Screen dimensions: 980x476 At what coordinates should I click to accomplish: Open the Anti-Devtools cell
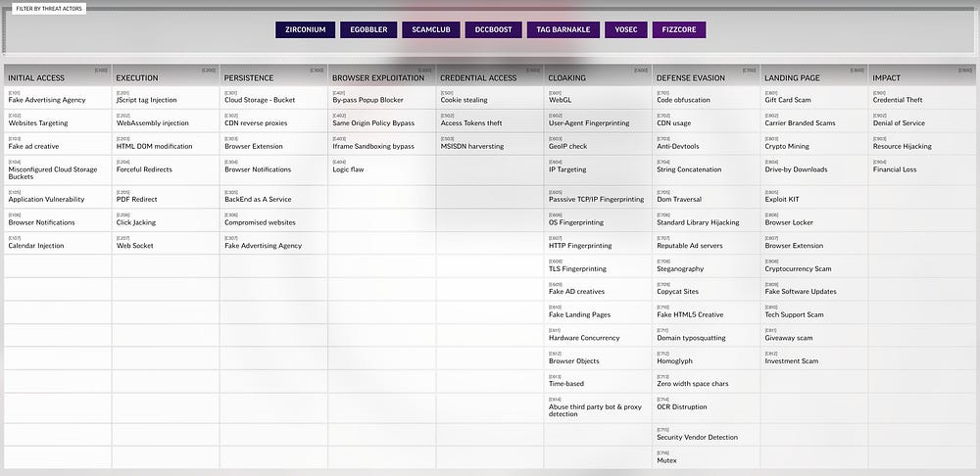tap(707, 144)
